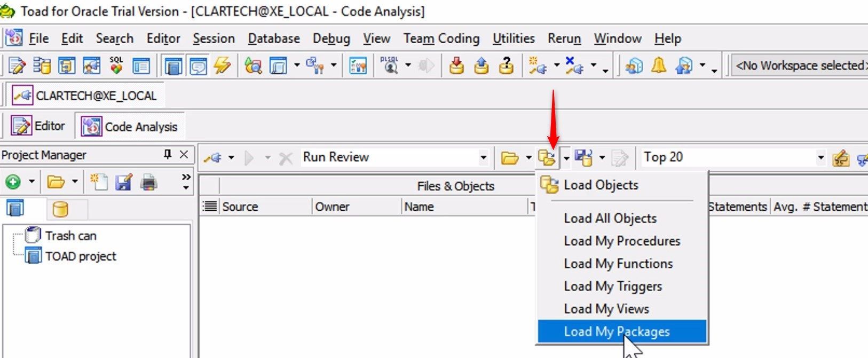Image resolution: width=868 pixels, height=358 pixels.
Task: Sort by the Name column header
Action: click(464, 206)
